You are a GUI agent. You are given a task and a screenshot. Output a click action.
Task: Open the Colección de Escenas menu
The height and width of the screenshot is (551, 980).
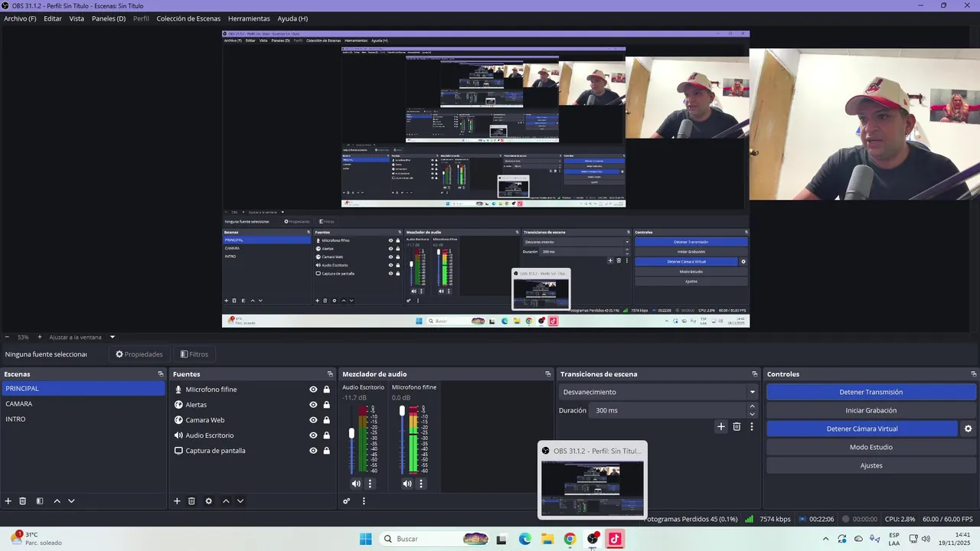(x=188, y=18)
